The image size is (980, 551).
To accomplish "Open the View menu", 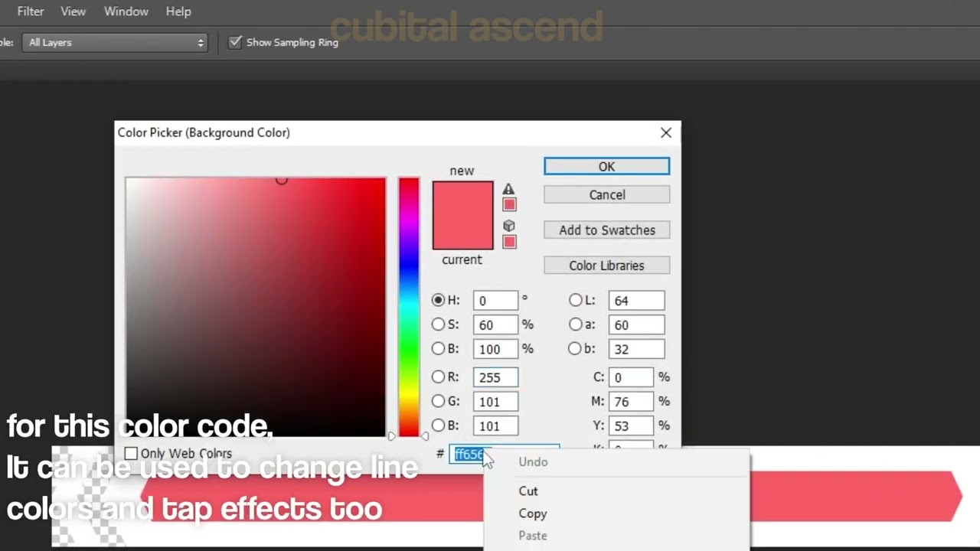I will [x=73, y=11].
